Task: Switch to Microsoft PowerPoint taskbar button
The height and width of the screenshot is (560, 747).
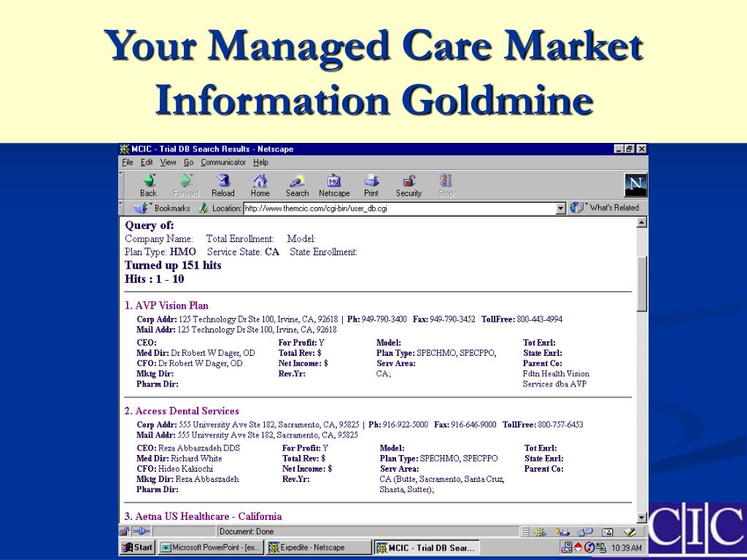Action: [x=211, y=547]
